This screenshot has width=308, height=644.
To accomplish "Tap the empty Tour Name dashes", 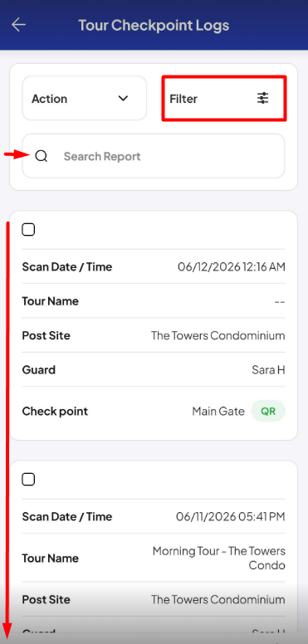I will coord(280,301).
